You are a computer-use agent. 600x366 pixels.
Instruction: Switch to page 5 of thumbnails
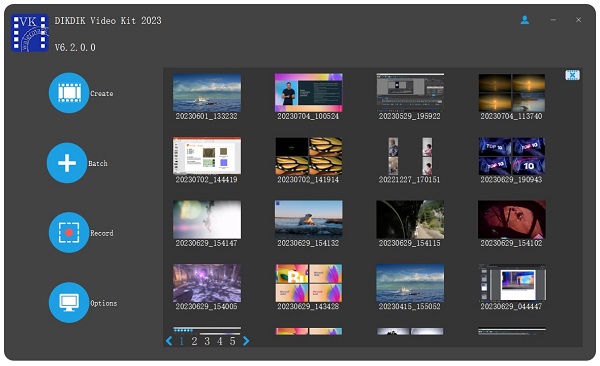(232, 341)
